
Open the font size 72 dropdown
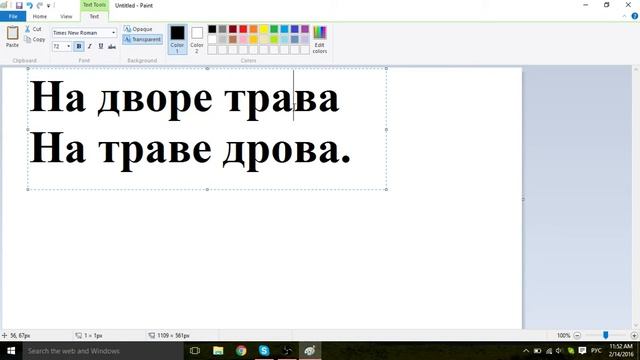[x=69, y=46]
